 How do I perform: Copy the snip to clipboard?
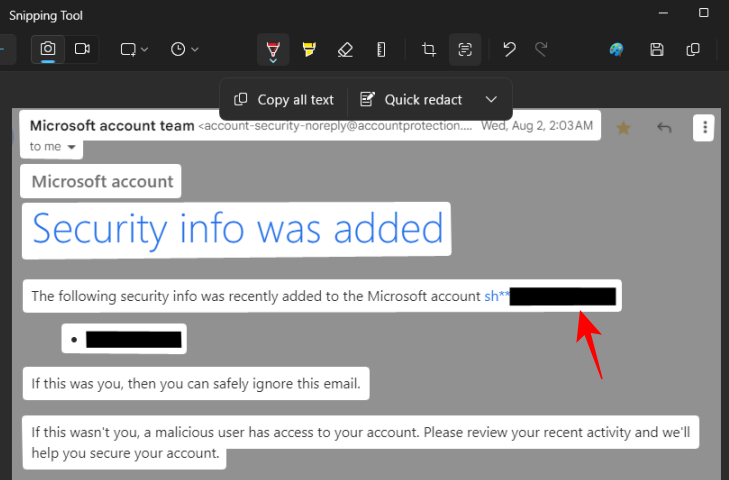693,49
